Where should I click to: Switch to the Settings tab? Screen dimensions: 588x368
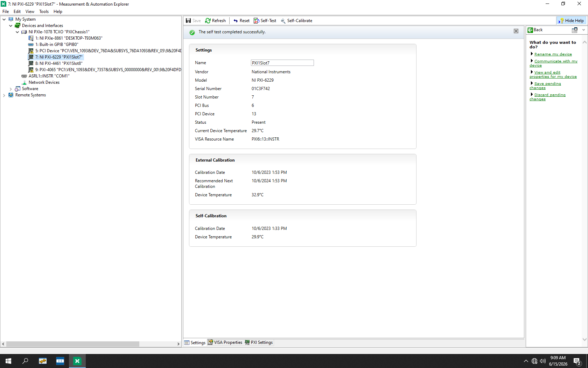point(195,343)
